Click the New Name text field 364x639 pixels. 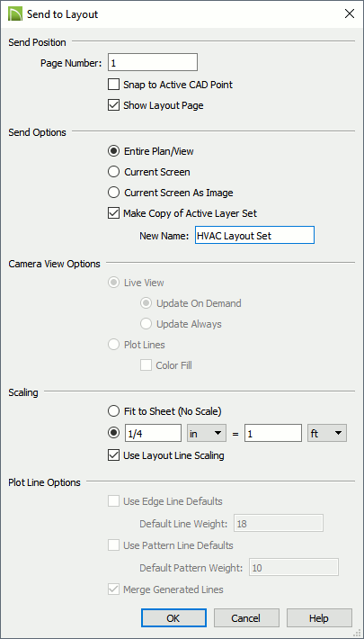(255, 235)
